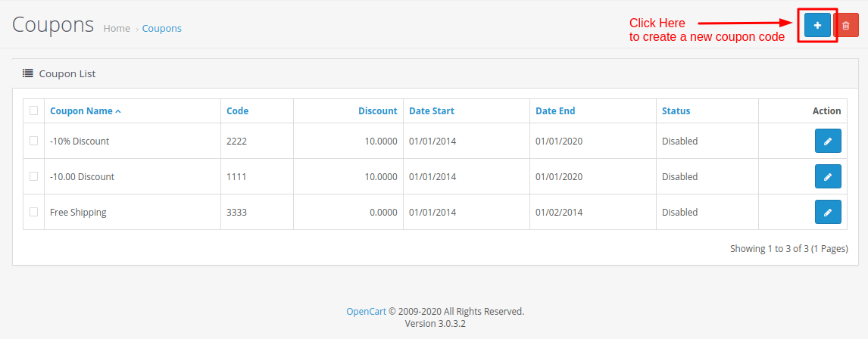Image resolution: width=868 pixels, height=339 pixels.
Task: Check the box for -10.00 Discount row
Action: tap(34, 176)
